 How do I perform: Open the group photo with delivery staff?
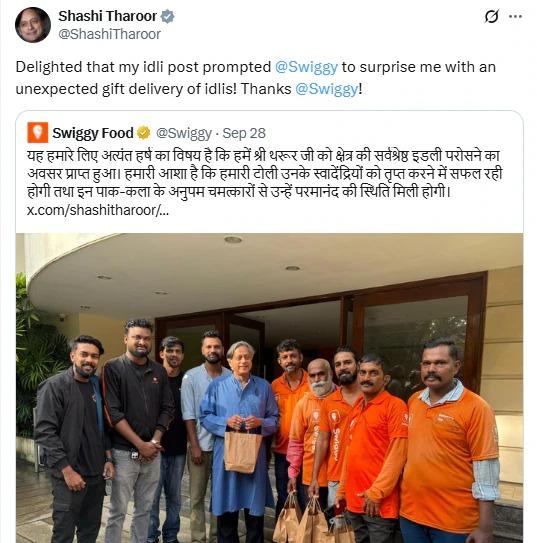(x=269, y=388)
